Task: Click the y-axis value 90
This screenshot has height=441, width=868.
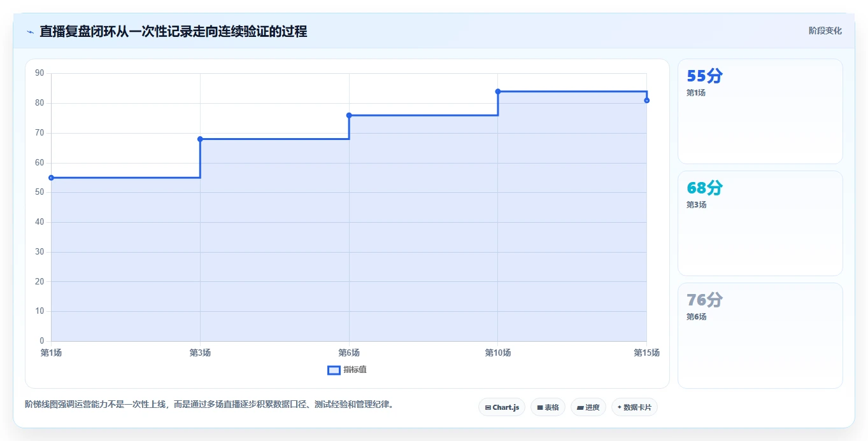Action: click(x=39, y=73)
